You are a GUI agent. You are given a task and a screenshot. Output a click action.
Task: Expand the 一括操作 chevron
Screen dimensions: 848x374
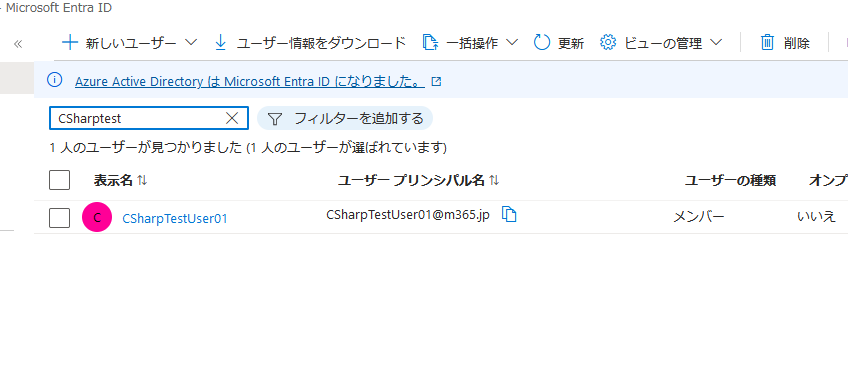[x=512, y=43]
